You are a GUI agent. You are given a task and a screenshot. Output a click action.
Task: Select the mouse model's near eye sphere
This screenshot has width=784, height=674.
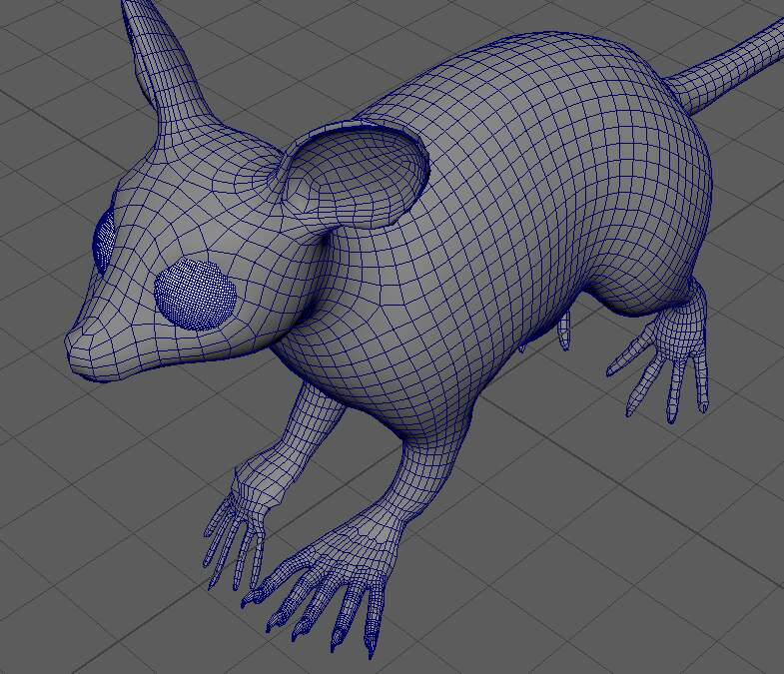point(195,295)
